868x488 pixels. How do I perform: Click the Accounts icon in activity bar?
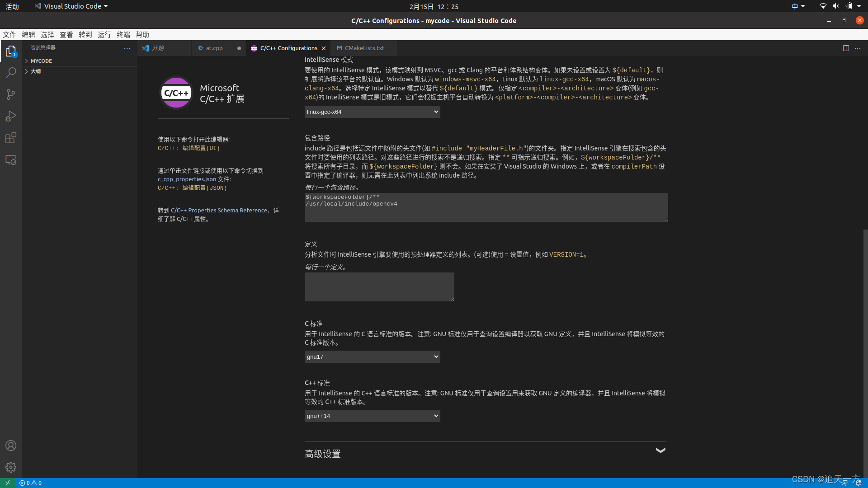point(10,446)
